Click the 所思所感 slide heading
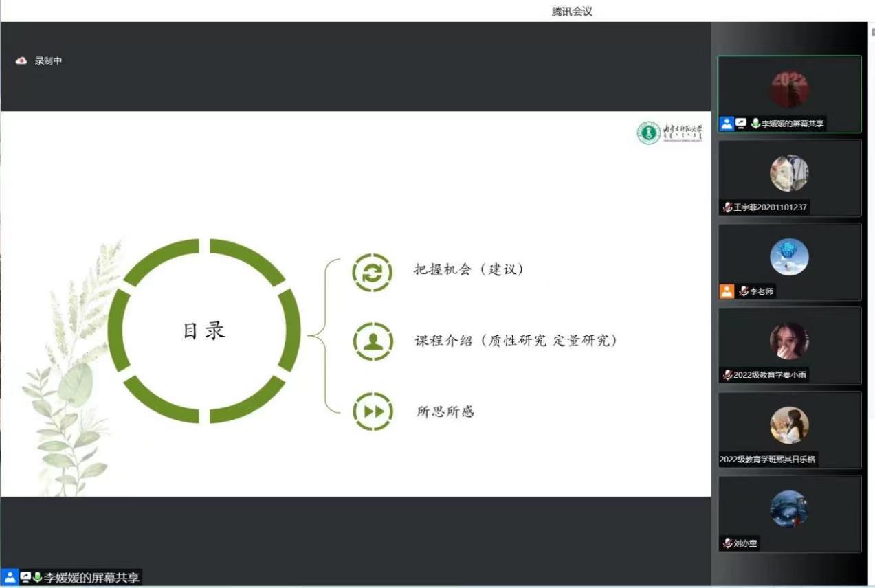Viewport: 875px width, 588px height. tap(445, 411)
